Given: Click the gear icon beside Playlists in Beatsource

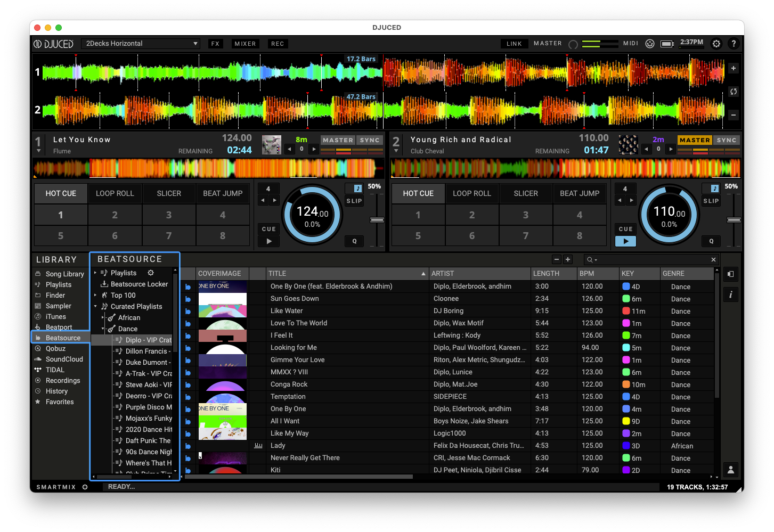Looking at the screenshot, I should [151, 272].
